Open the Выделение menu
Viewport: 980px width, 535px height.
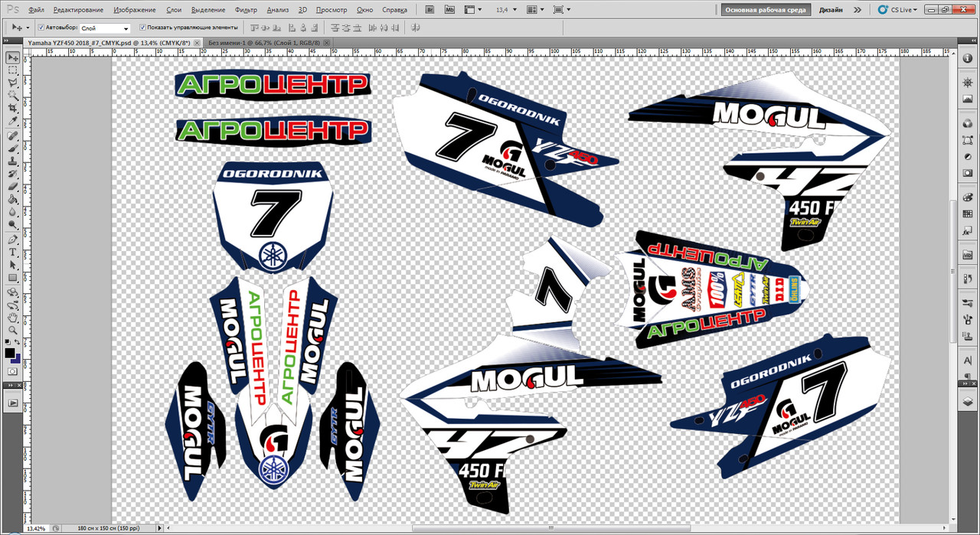tap(207, 10)
